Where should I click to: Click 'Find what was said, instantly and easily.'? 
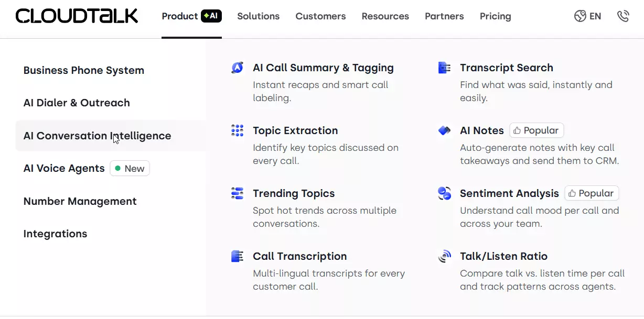(x=536, y=91)
